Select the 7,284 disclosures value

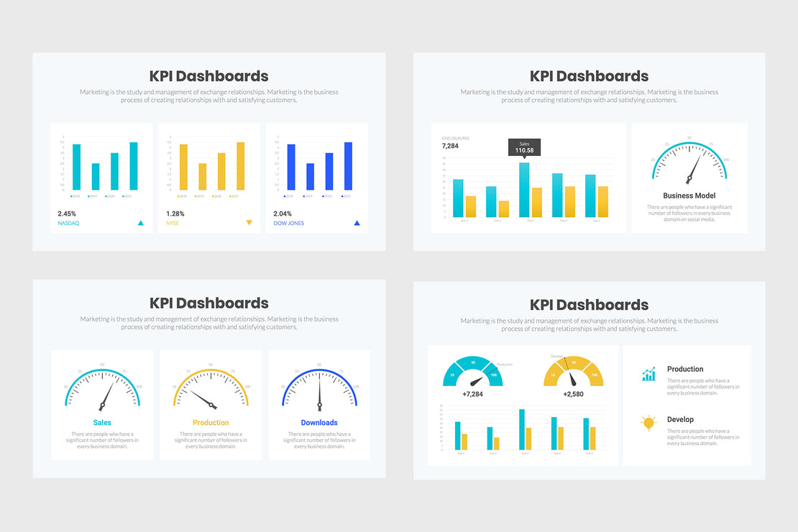[450, 146]
